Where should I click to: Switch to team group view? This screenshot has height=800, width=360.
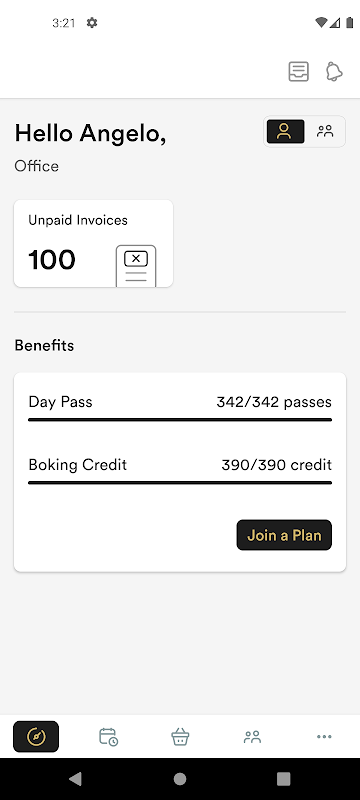point(325,132)
